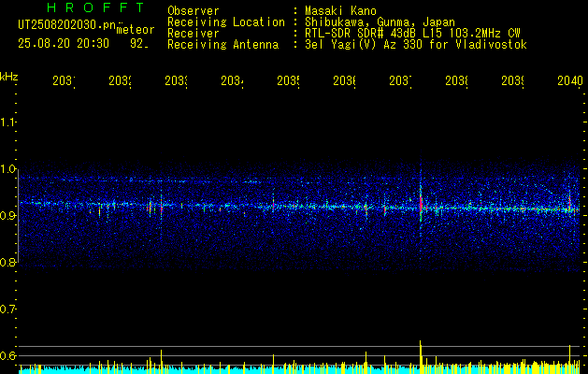Click the Receiving Antenna label
The width and height of the screenshot is (588, 374).
[x=222, y=45]
